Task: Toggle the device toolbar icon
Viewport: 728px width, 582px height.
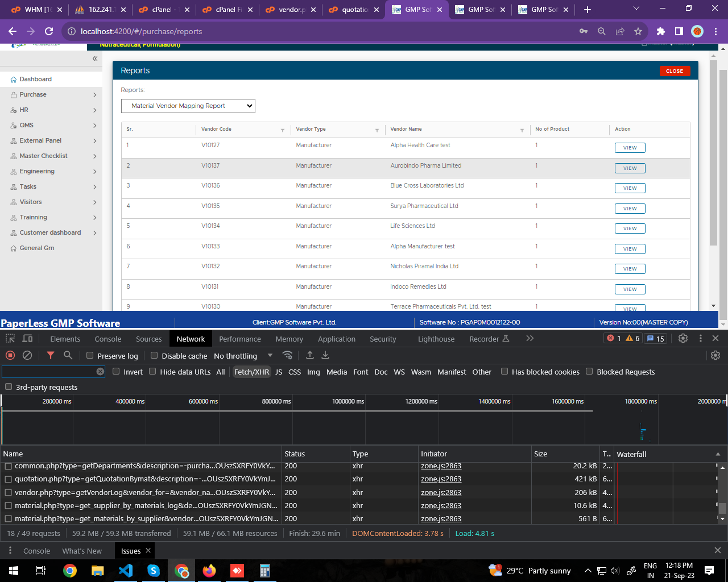Action: [27, 339]
